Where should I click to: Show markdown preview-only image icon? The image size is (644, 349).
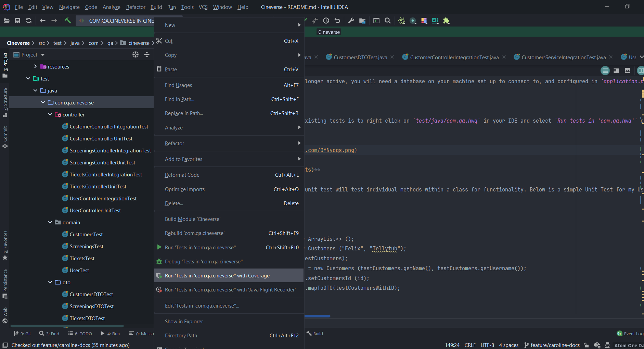(x=628, y=71)
